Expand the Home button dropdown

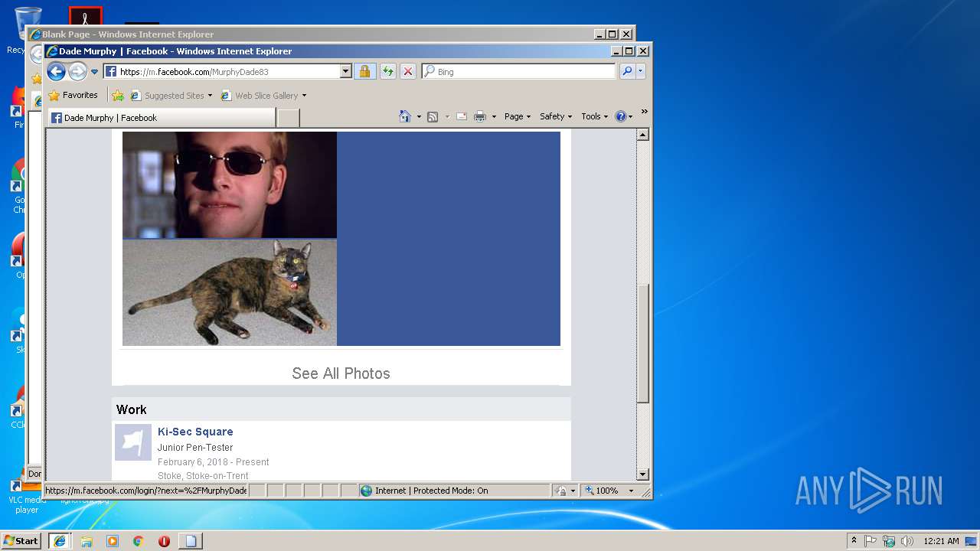[419, 117]
